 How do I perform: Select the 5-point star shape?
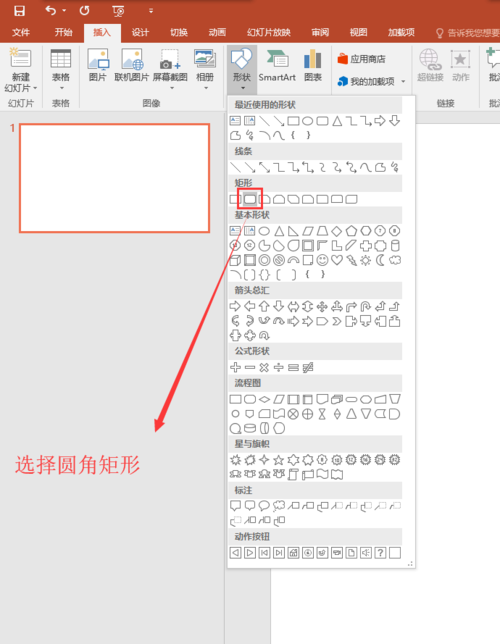[x=279, y=460]
